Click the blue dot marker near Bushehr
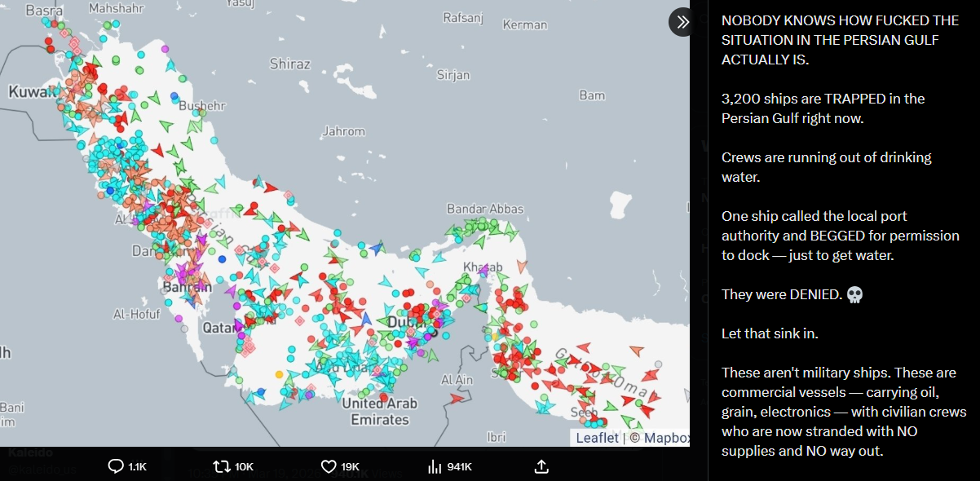 coord(174,95)
